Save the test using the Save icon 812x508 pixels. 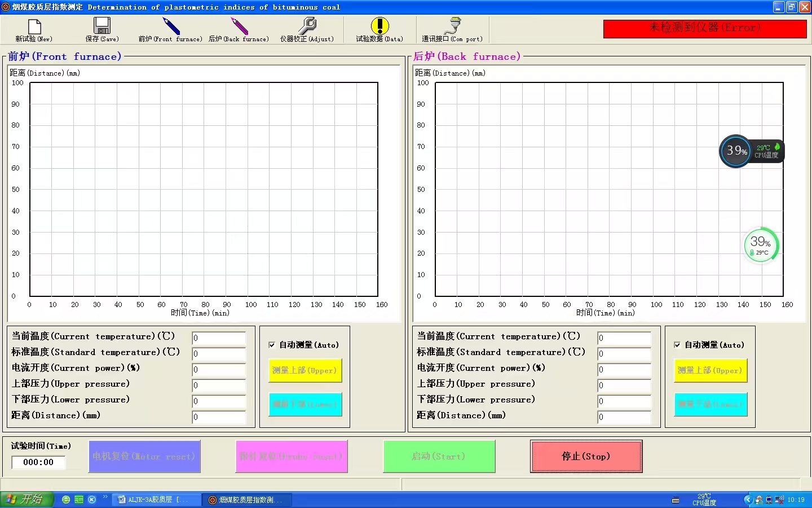click(102, 30)
